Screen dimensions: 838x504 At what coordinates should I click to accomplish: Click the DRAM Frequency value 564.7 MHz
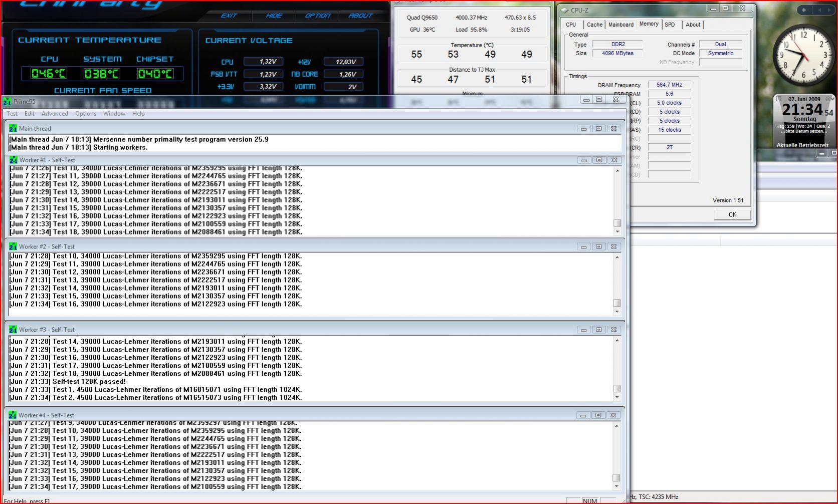pyautogui.click(x=669, y=85)
